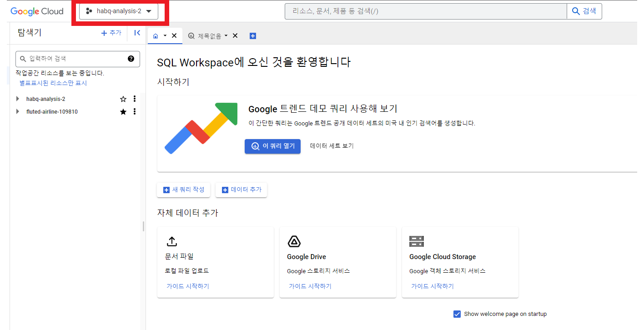Click the + 추가 button in explorer
644x330 pixels.
[x=111, y=33]
